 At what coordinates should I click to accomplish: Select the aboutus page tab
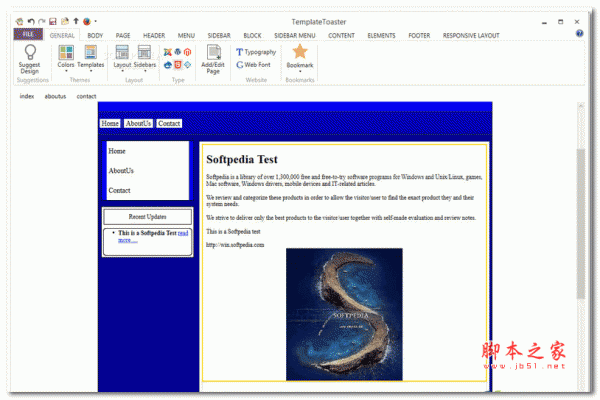point(55,97)
